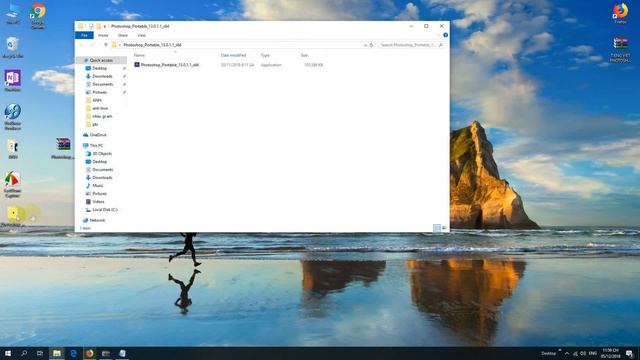Open the View ribbon tab
This screenshot has width=640, height=360.
pos(141,36)
